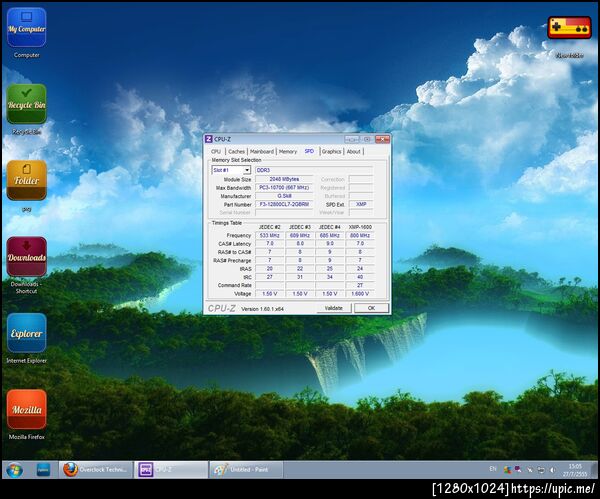Switch to Untitled - Paint taskbar button
The height and width of the screenshot is (499, 600).
tap(246, 470)
